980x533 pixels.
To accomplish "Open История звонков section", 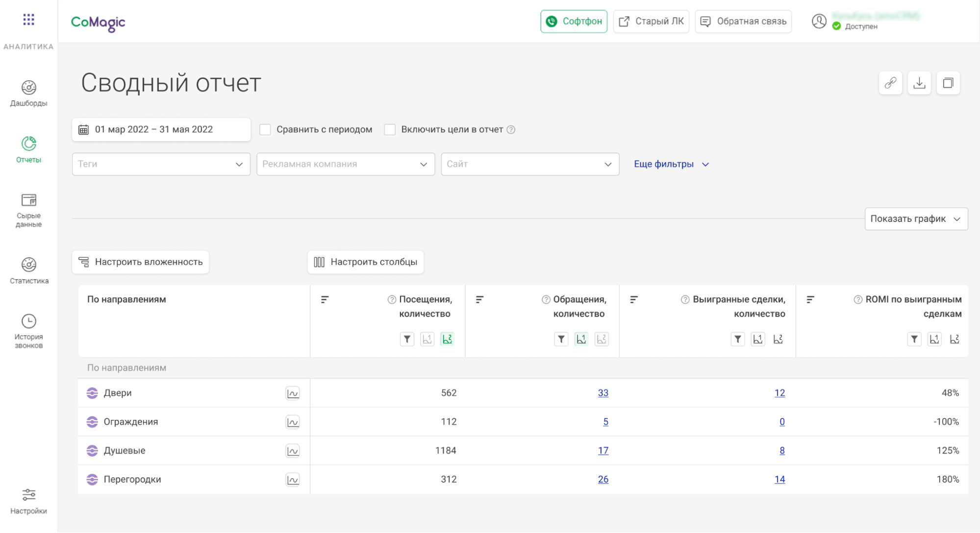I will pos(28,332).
